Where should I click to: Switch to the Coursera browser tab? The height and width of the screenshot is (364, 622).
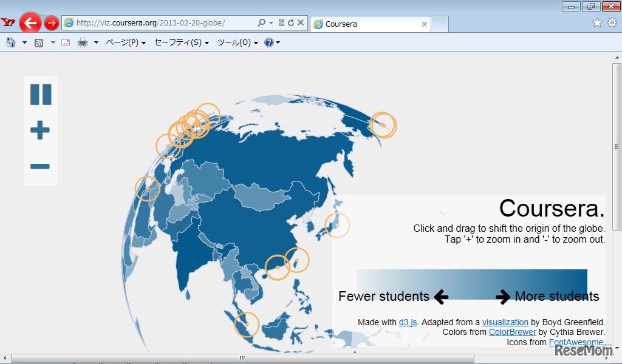[x=358, y=24]
